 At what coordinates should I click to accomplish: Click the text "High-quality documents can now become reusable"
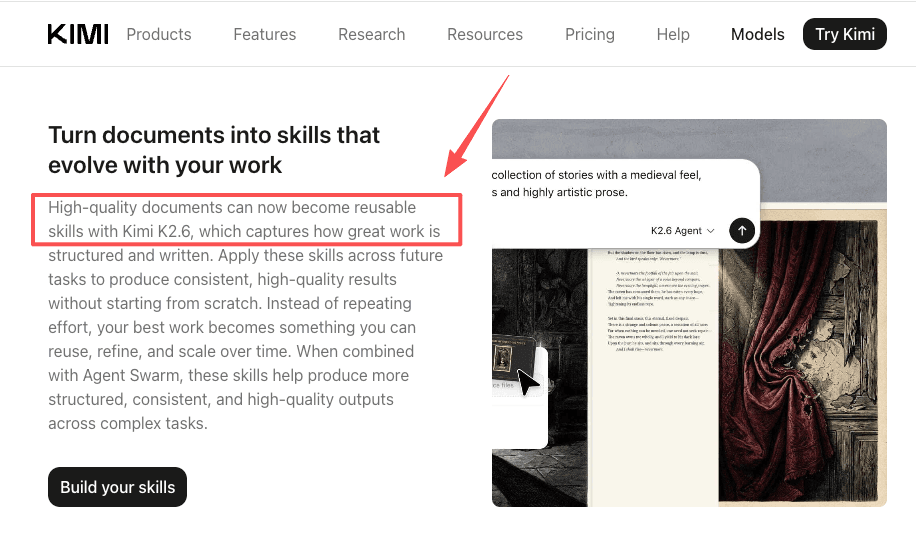(232, 207)
